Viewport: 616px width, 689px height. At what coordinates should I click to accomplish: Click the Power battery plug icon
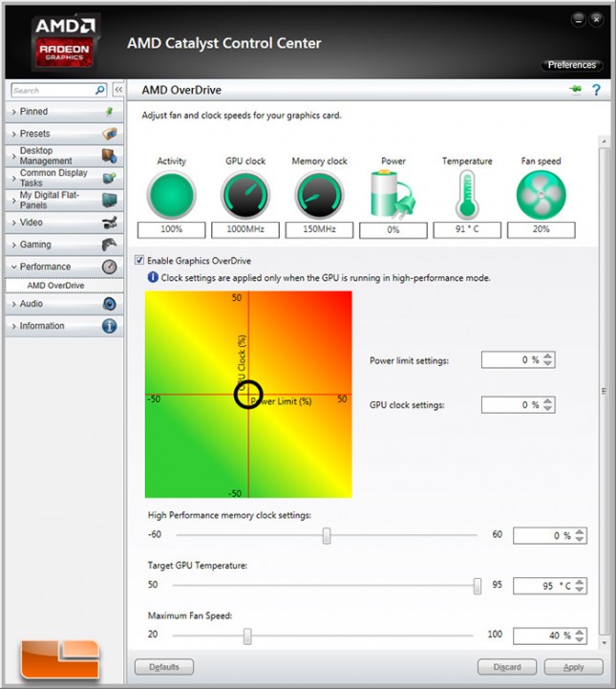click(x=393, y=195)
